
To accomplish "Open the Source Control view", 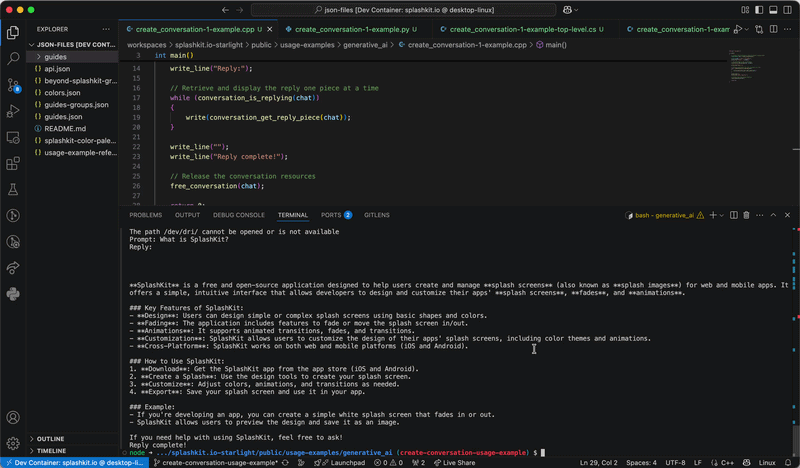I will tap(13, 85).
